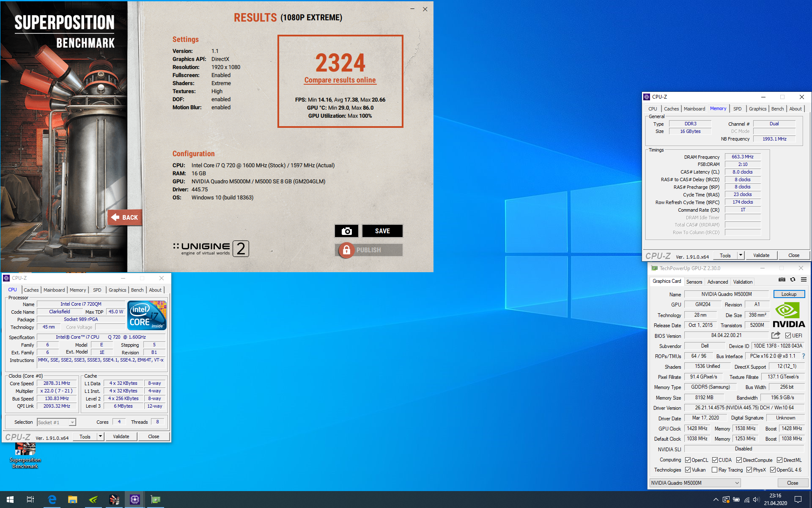Image resolution: width=812 pixels, height=508 pixels.
Task: Switch to Validation tab in GPU-Z
Action: click(743, 282)
